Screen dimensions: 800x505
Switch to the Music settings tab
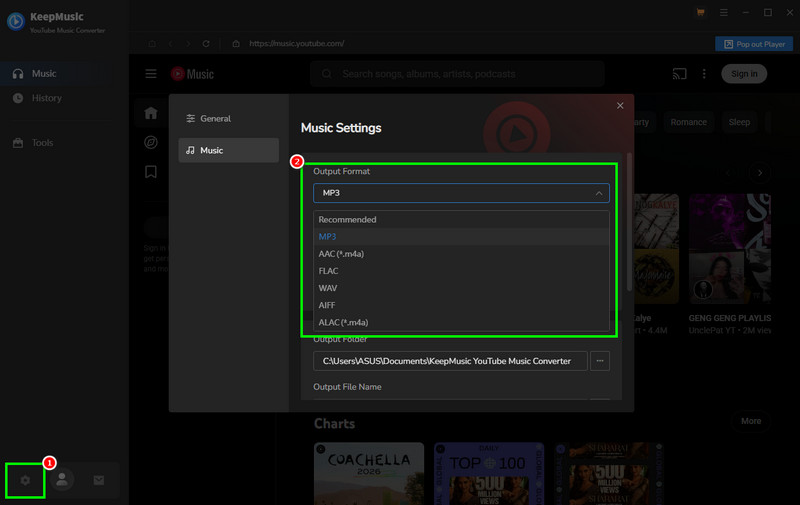tap(229, 150)
